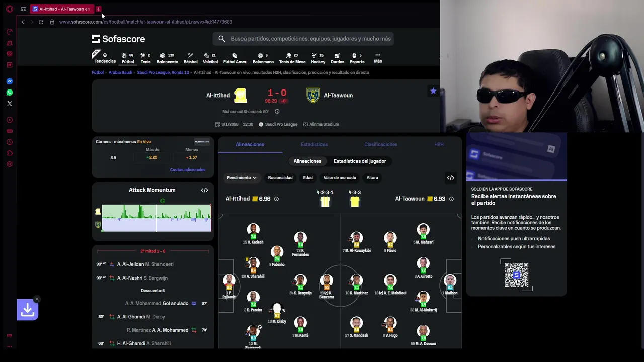Open Arabia Saudí breadcrumb link
The image size is (644, 362).
click(120, 72)
